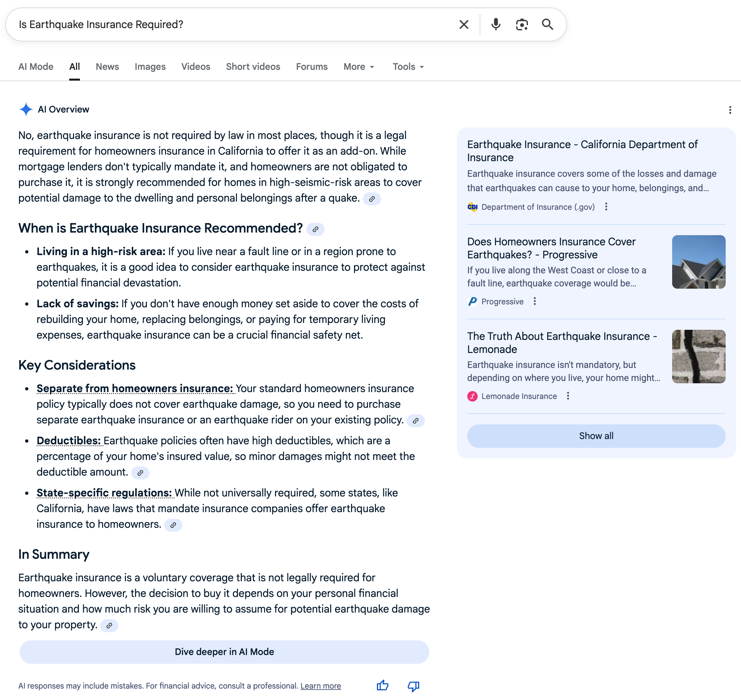Open the Tools dropdown
Viewport: 741px width, 700px height.
tap(407, 67)
